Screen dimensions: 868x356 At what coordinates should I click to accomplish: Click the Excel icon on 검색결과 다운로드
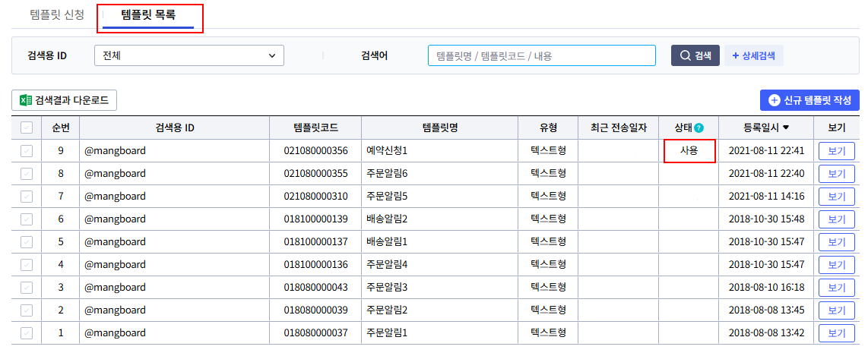(25, 100)
